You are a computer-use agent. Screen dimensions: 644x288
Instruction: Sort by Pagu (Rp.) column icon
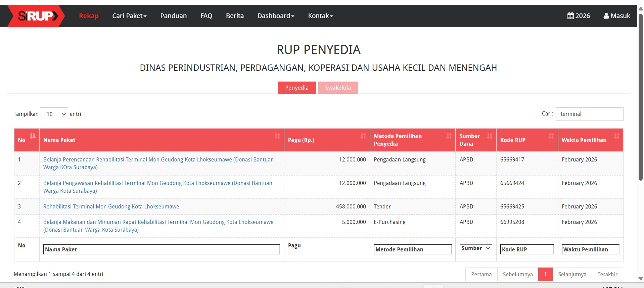[x=363, y=136]
